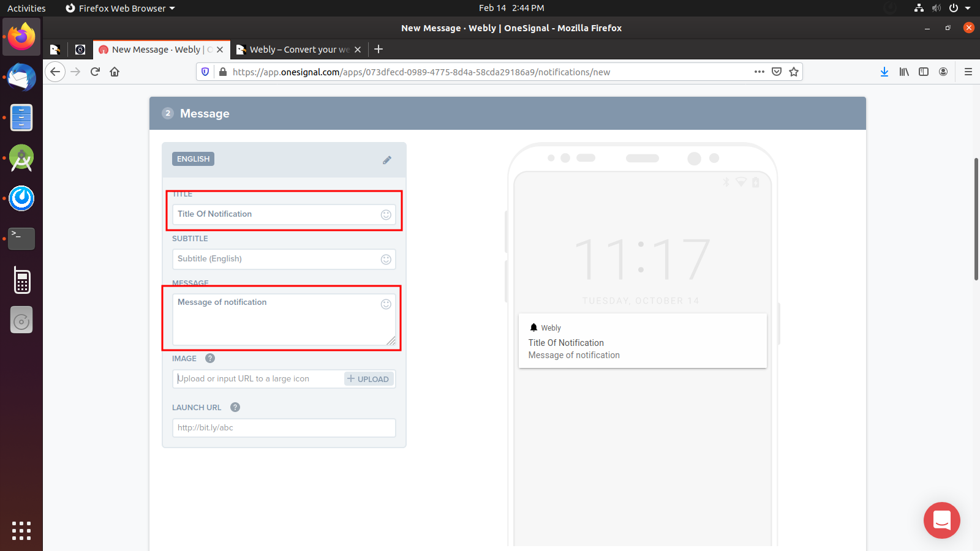
Task: Open emoji picker in Title field
Action: tap(386, 214)
